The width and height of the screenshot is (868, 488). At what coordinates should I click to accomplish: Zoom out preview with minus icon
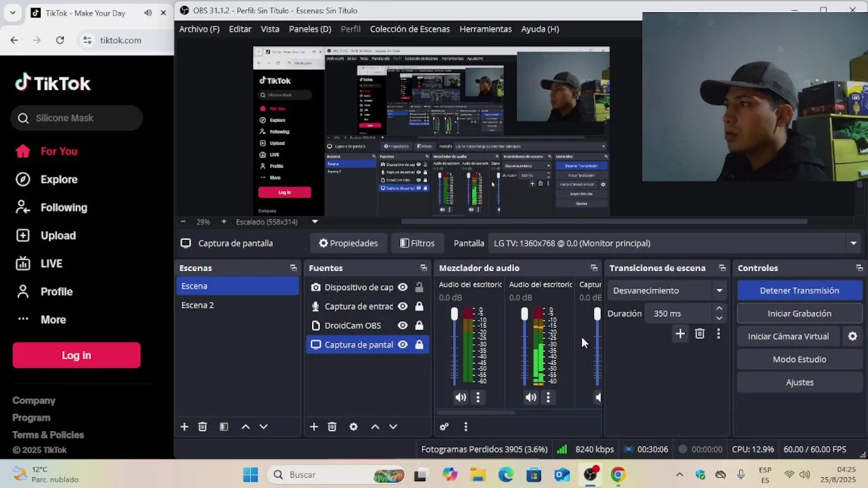[183, 222]
